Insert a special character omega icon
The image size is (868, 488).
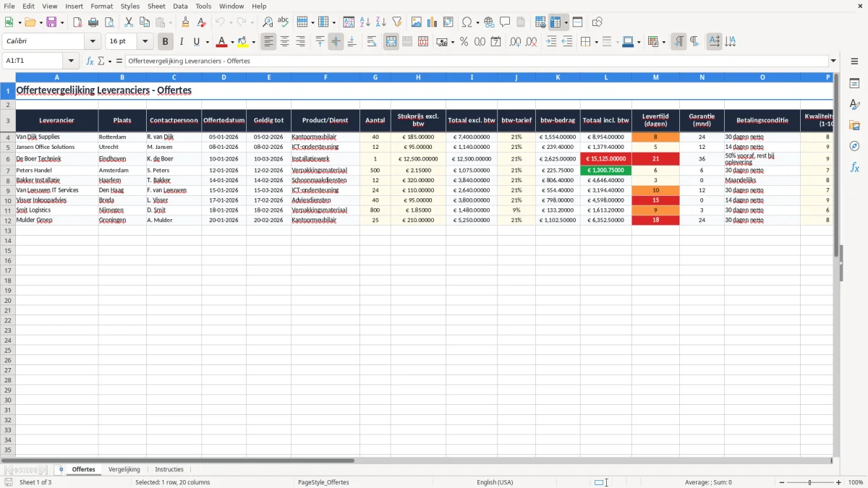(467, 22)
